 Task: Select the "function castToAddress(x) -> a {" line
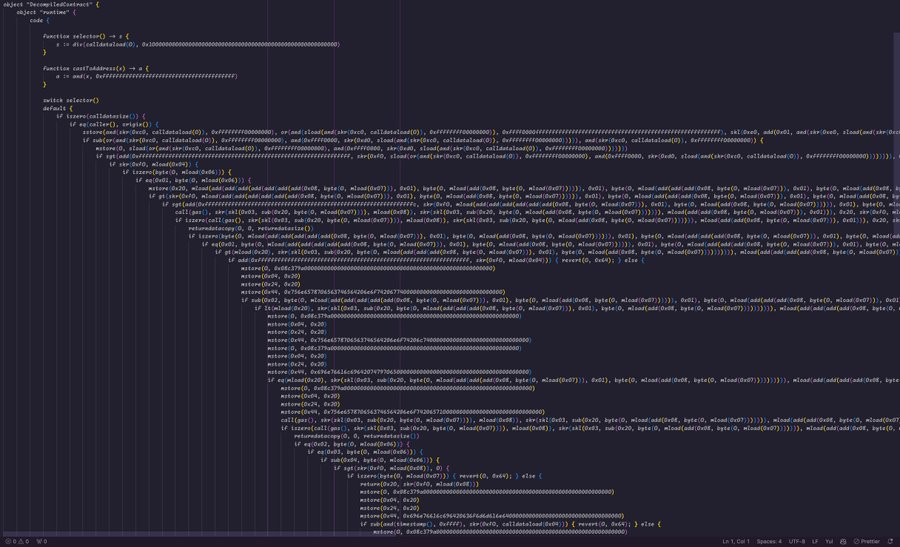(x=95, y=68)
